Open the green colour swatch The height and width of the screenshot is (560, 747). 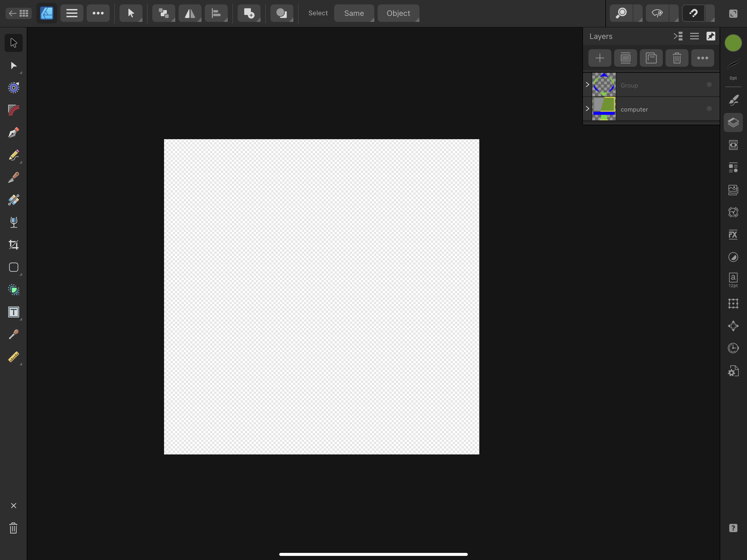coord(733,43)
